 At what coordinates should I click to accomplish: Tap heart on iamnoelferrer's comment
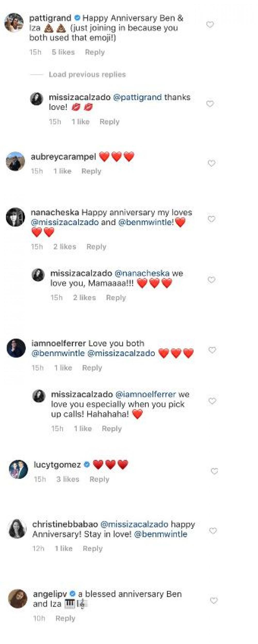pos(212,350)
